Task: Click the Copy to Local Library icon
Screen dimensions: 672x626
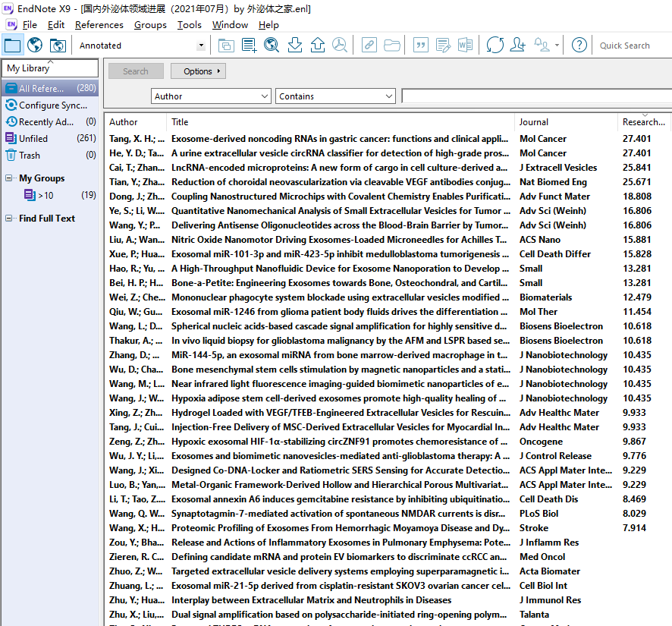Action: pos(226,45)
